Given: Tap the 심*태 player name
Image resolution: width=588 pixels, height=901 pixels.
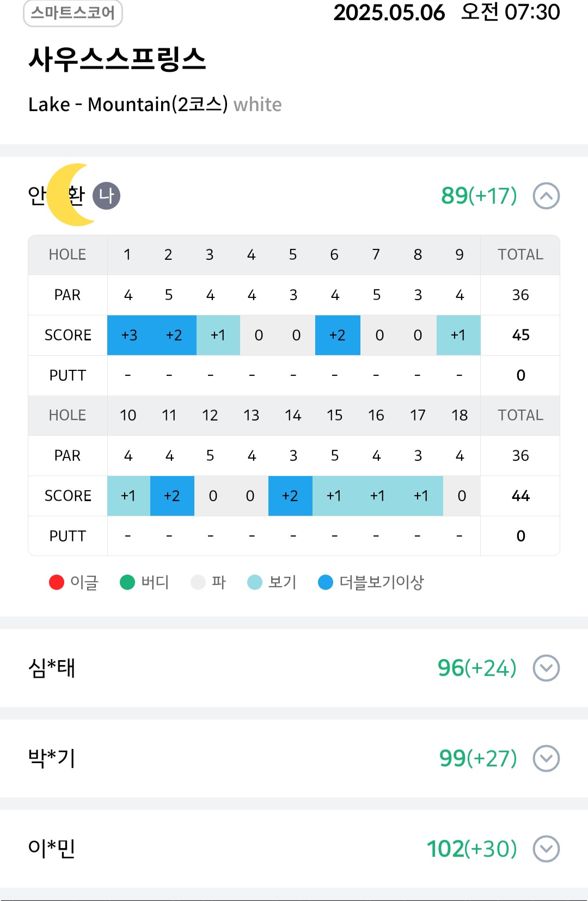Looking at the screenshot, I should coord(52,668).
